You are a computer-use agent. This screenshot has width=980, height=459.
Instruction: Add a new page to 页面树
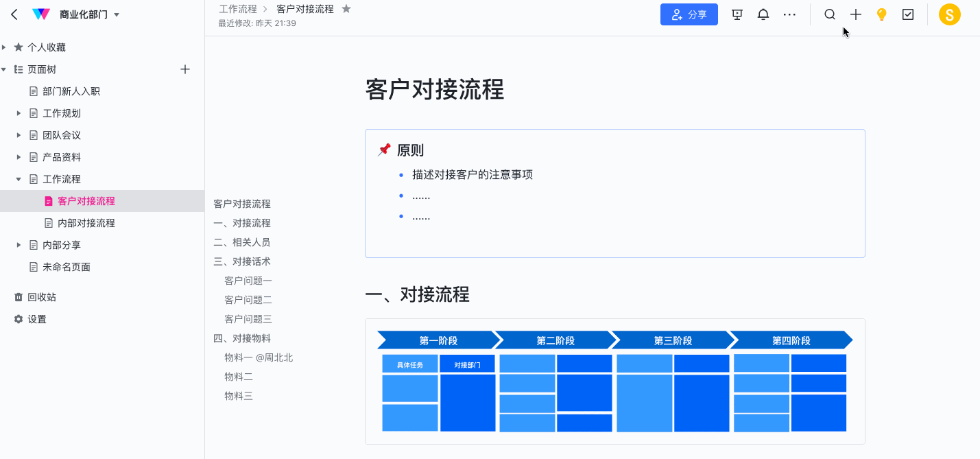coord(184,69)
